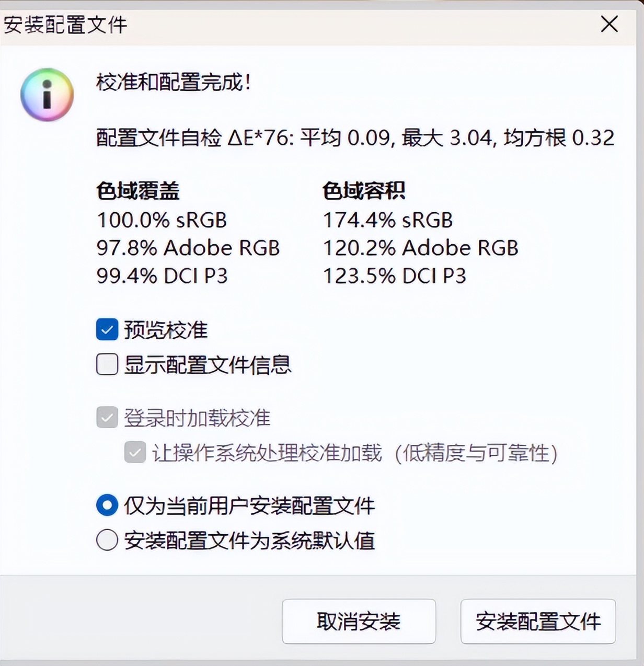Check 显示配置文件信息 option
The height and width of the screenshot is (666, 644).
[107, 365]
